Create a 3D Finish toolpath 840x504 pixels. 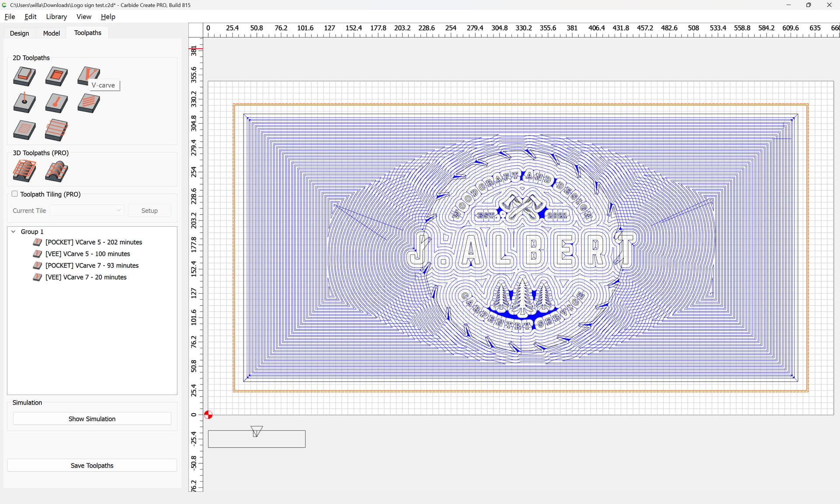(x=56, y=171)
